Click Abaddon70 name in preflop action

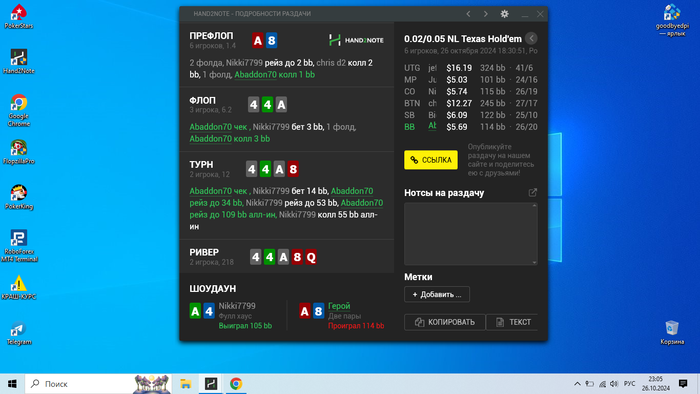point(255,75)
